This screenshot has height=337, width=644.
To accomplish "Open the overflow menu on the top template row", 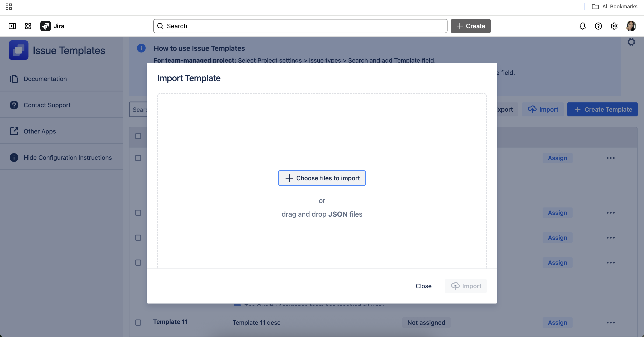I will coord(611,158).
